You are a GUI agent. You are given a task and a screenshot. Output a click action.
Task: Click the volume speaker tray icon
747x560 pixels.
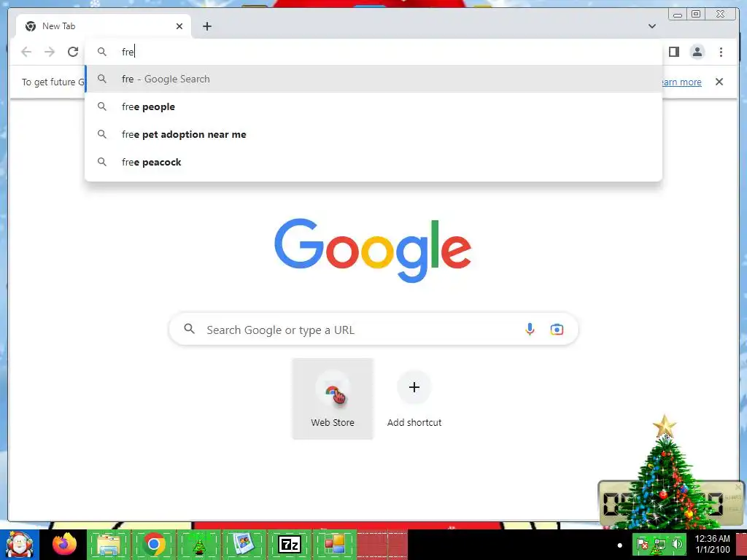click(x=677, y=544)
